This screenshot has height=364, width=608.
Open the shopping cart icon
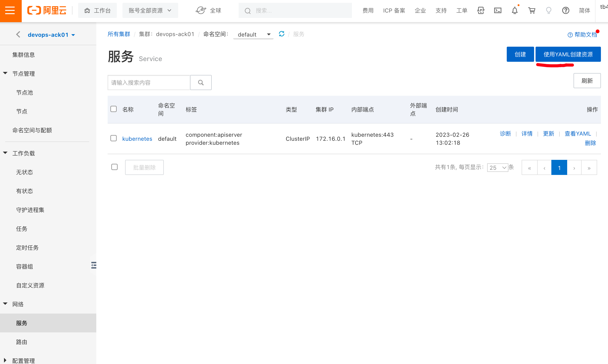tap(532, 11)
